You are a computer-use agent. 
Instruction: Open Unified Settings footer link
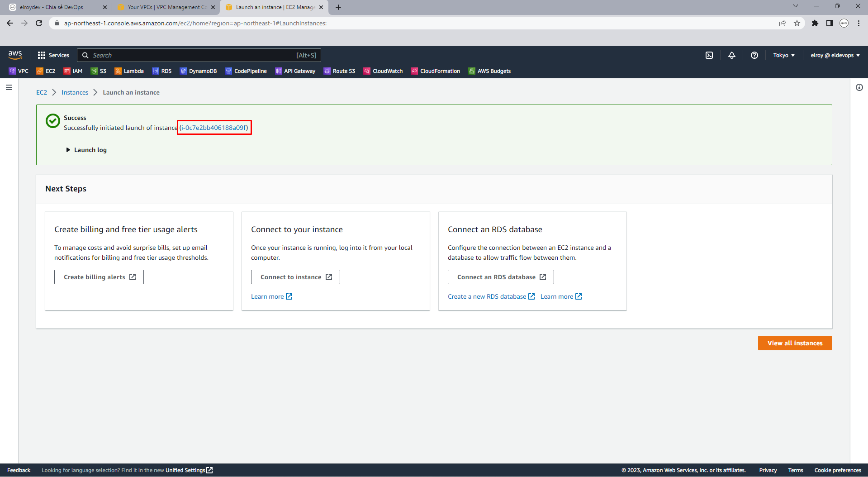pos(189,470)
